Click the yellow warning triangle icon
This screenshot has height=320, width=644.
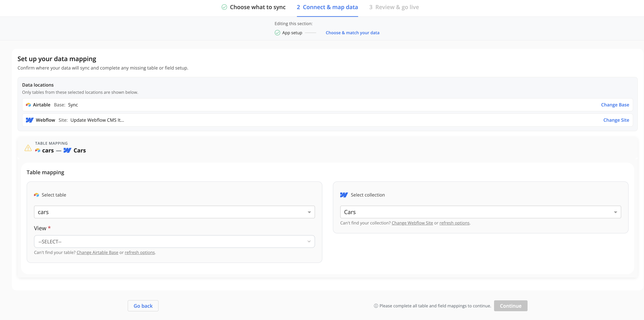tap(28, 148)
